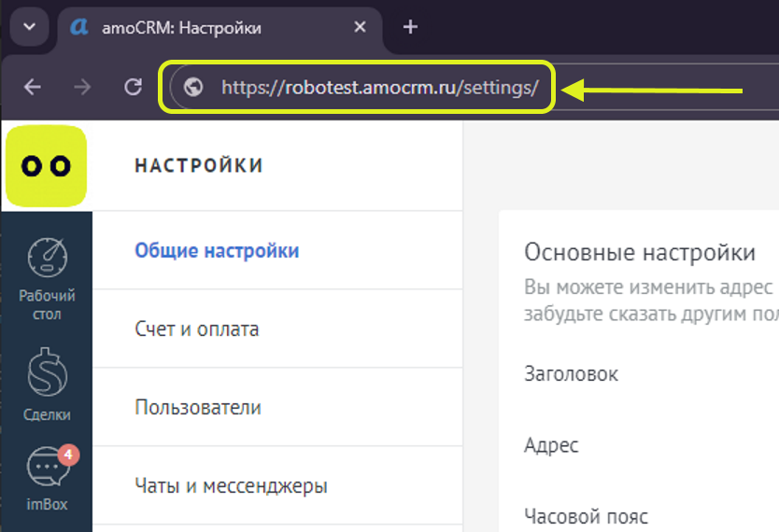Reload the current page

(x=133, y=88)
